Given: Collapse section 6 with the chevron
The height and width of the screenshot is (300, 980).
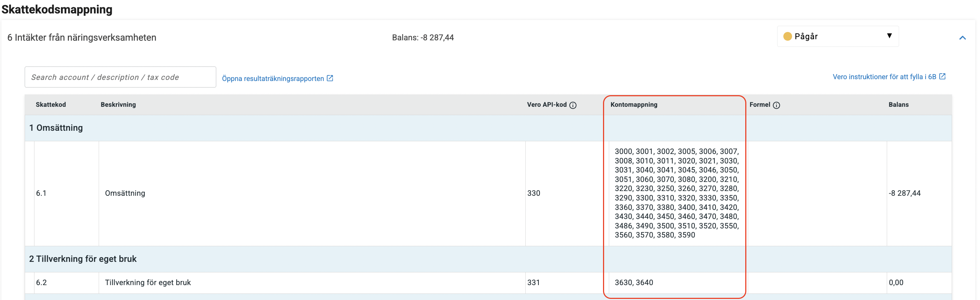Looking at the screenshot, I should pos(962,38).
